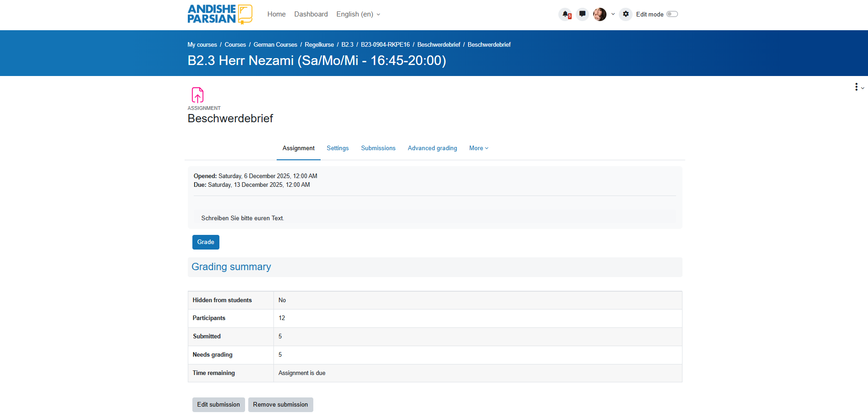Screen dimensions: 868x413
Task: Click the pink assignment file icon
Action: point(197,95)
